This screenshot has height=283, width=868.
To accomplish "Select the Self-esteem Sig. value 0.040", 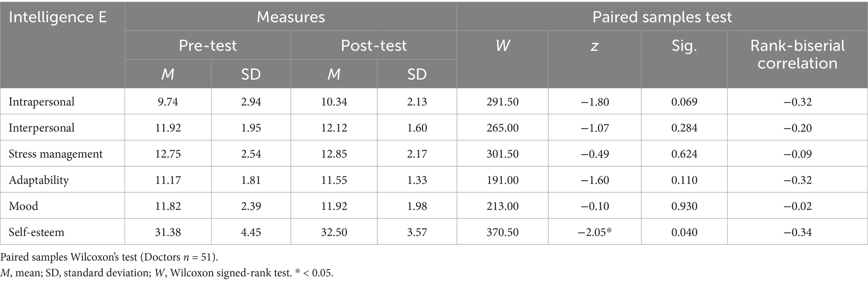I will point(684,232).
